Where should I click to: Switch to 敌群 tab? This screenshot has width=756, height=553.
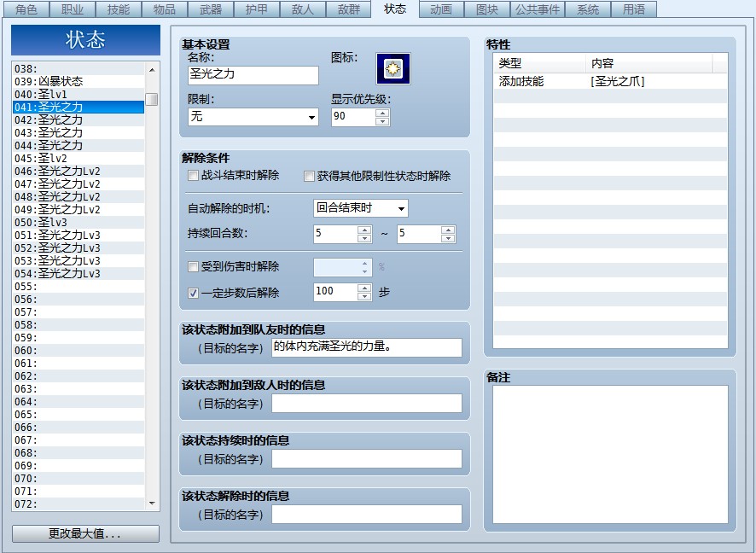point(349,9)
